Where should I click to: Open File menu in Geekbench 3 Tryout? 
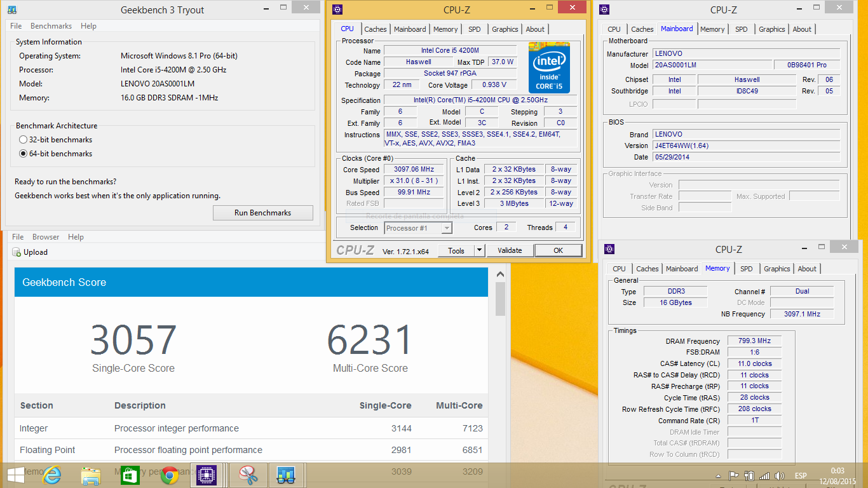[x=16, y=26]
